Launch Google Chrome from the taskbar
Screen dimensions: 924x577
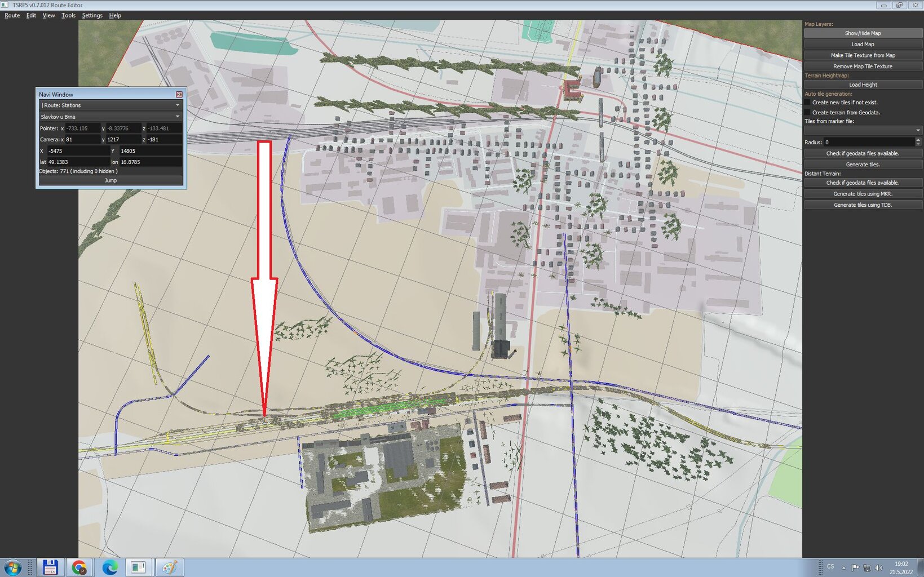pyautogui.click(x=79, y=567)
